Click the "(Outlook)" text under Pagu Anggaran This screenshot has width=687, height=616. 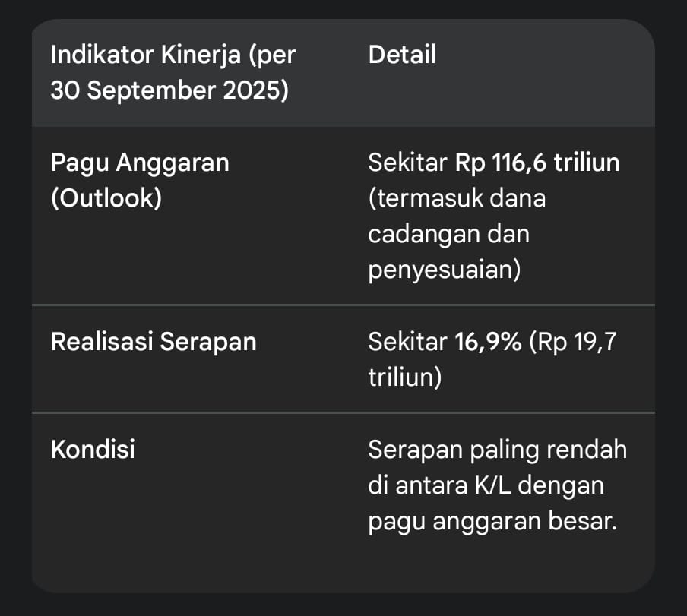[x=106, y=198]
